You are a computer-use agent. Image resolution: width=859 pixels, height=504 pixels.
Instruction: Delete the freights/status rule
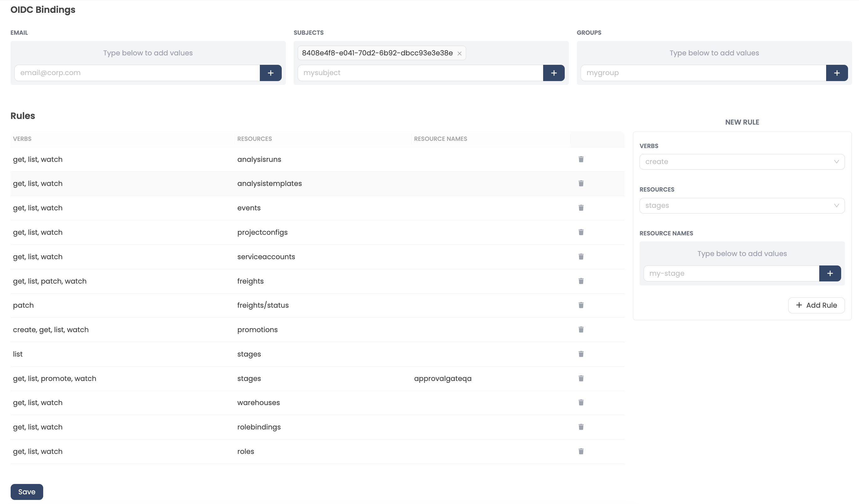tap(581, 305)
